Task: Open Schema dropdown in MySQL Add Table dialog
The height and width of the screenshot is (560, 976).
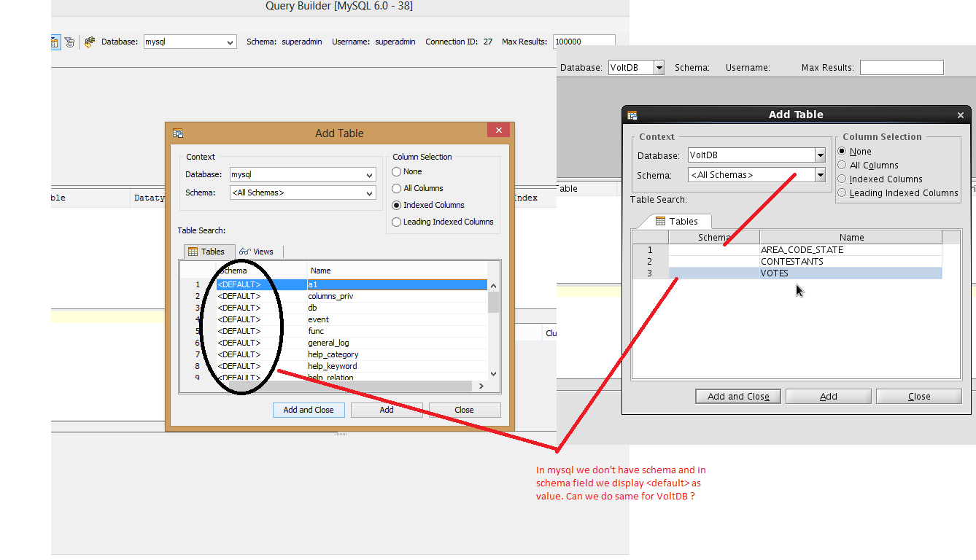Action: [x=370, y=193]
